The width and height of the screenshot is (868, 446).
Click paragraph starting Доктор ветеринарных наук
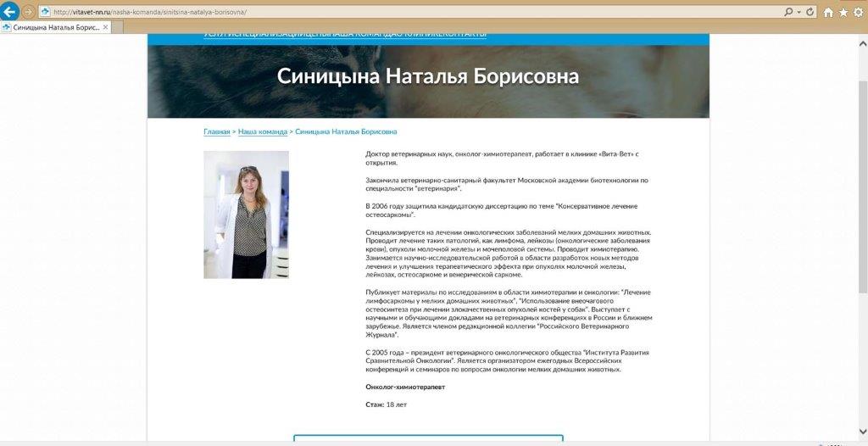pos(502,159)
